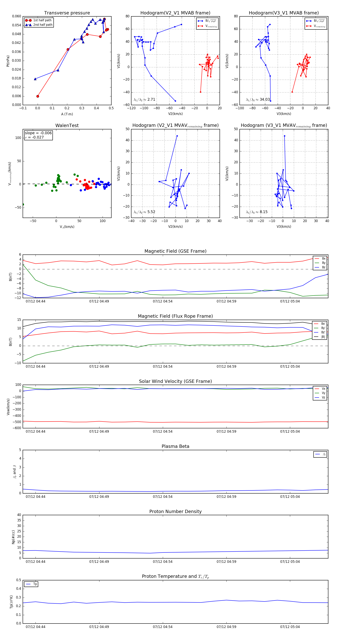Select the 'Bx' legend entry in GSE plot

[x=320, y=259]
